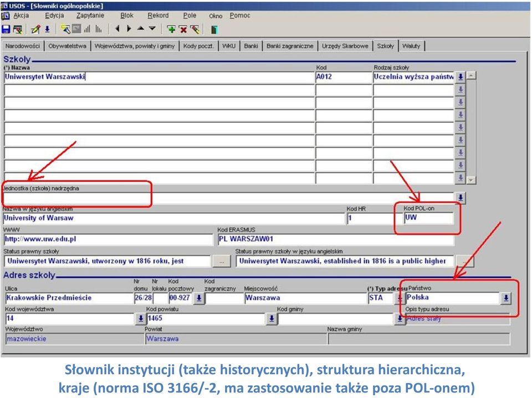The image size is (532, 398).
Task: Click the Kod field containing A012
Action: [x=344, y=77]
